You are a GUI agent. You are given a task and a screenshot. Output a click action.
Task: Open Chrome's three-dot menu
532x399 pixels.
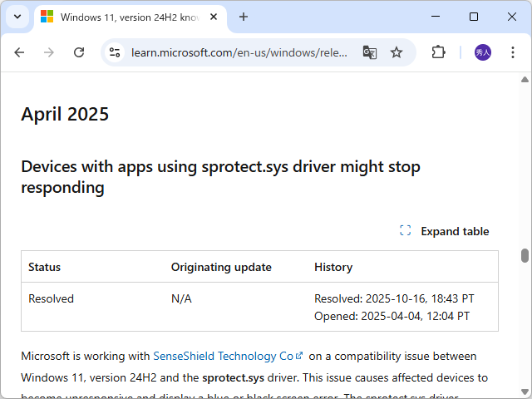coord(513,52)
